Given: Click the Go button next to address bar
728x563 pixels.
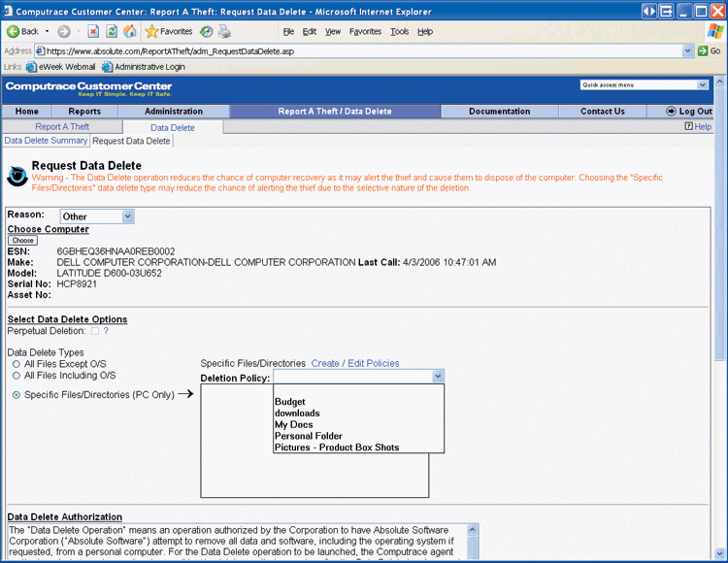Looking at the screenshot, I should coord(710,51).
